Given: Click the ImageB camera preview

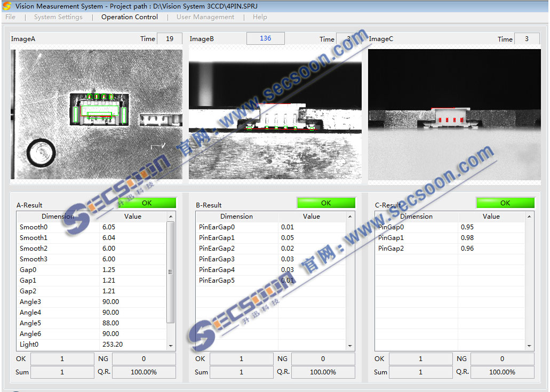Looking at the screenshot, I should point(275,115).
